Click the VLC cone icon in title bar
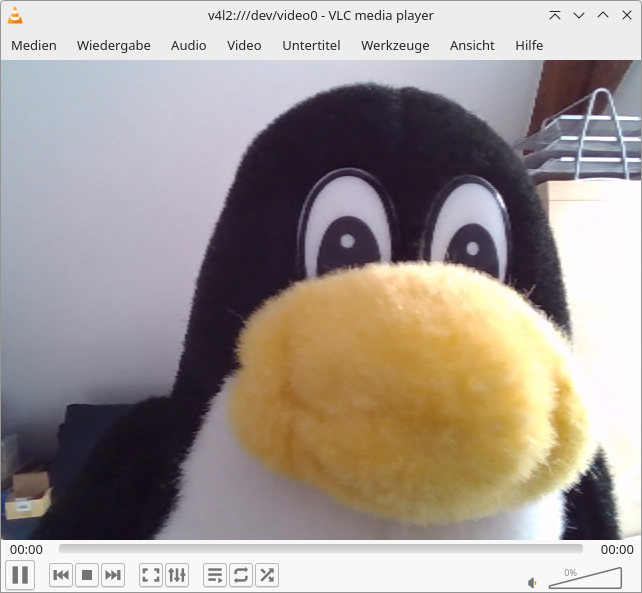Viewport: 642px width, 593px height. [x=15, y=16]
